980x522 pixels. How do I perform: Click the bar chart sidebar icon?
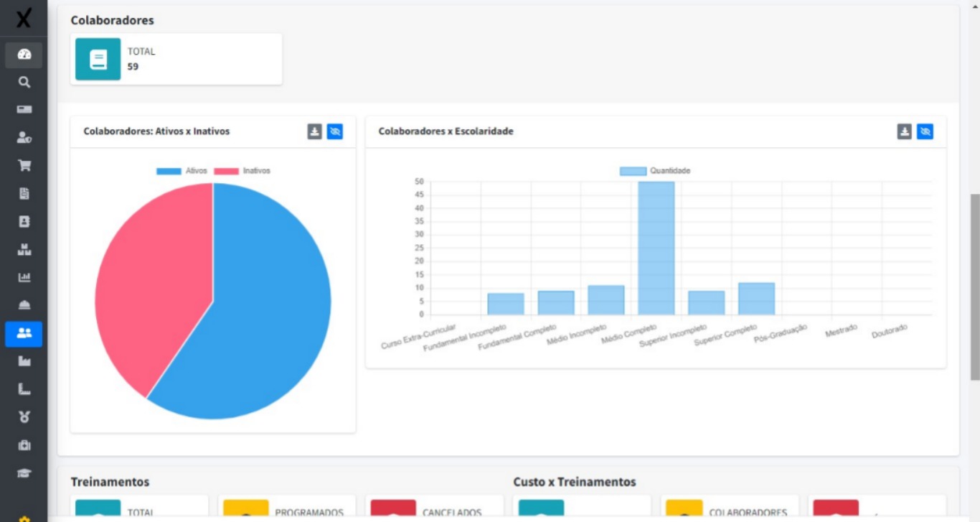24,278
